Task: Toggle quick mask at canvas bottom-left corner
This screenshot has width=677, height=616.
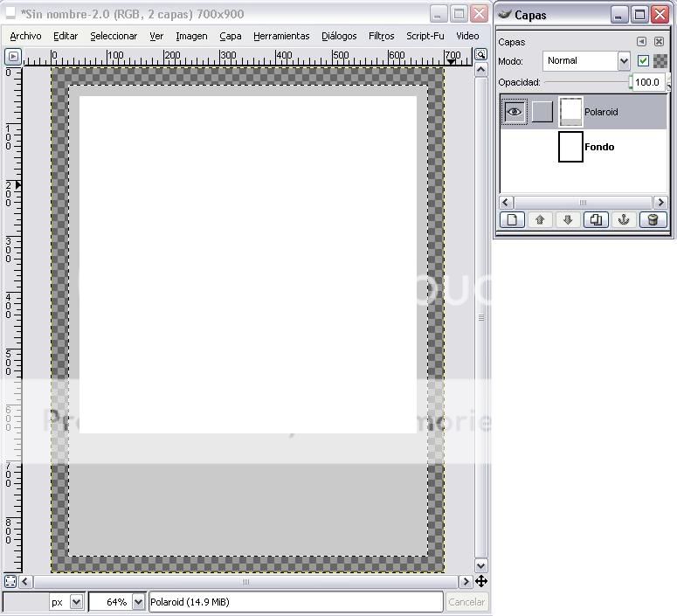Action: (10, 581)
